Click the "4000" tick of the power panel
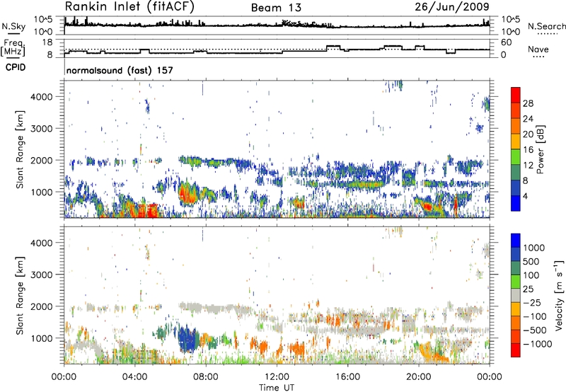 (x=42, y=97)
